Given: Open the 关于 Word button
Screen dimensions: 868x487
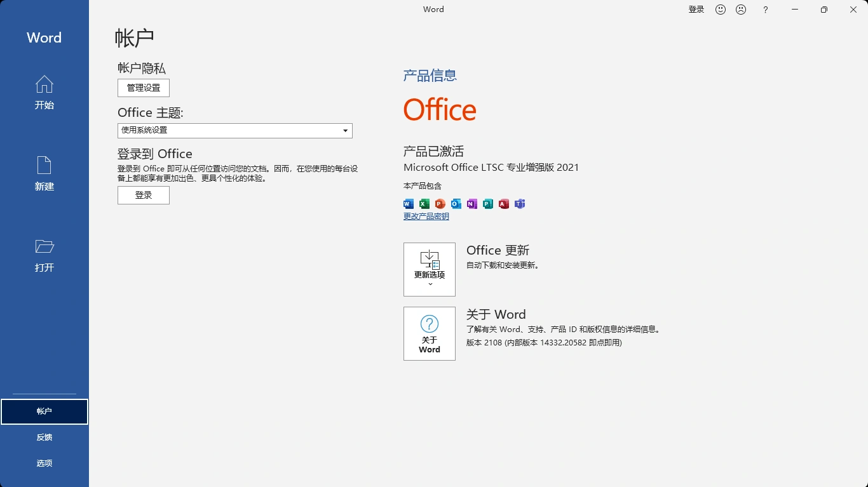Looking at the screenshot, I should [430, 333].
